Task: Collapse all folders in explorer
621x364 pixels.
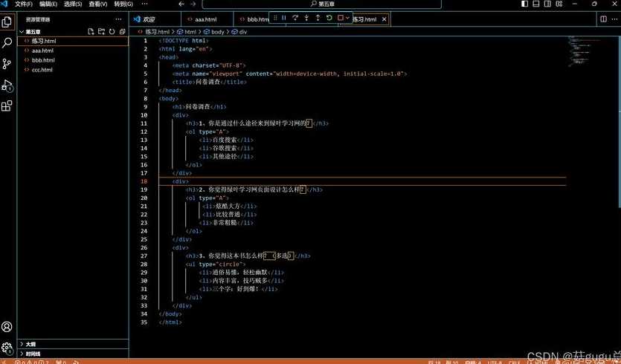Action: point(123,32)
